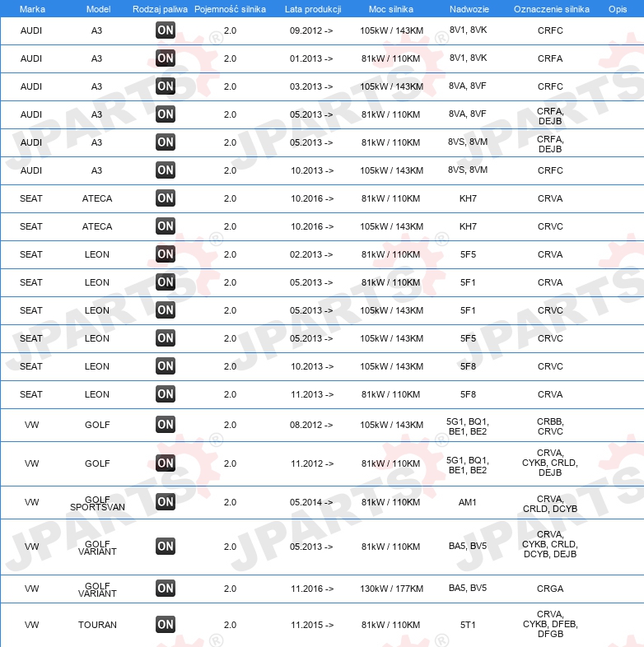Viewport: 644px width, 647px height.
Task: Click the 11.2016 -> production date cell
Action: pos(312,589)
